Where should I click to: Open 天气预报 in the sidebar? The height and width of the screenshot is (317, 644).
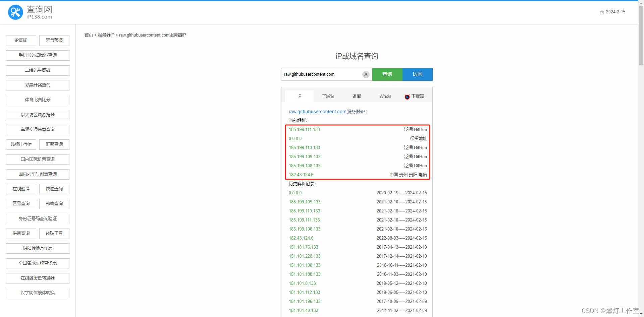coord(54,41)
